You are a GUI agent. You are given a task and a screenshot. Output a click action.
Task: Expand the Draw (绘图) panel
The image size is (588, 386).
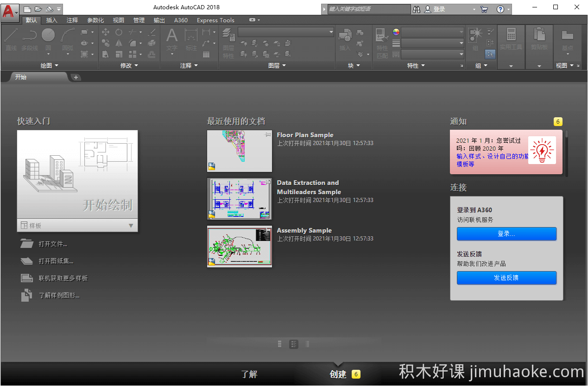[x=49, y=66]
